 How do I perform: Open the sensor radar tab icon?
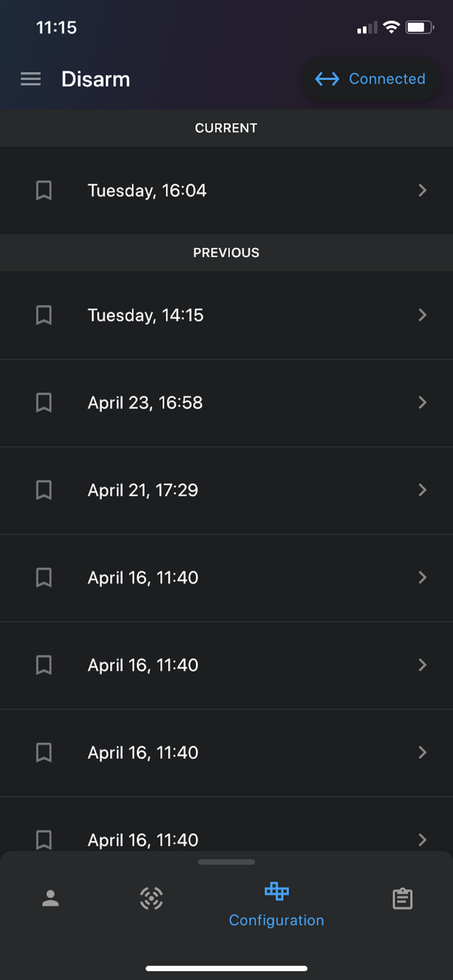[x=151, y=898]
